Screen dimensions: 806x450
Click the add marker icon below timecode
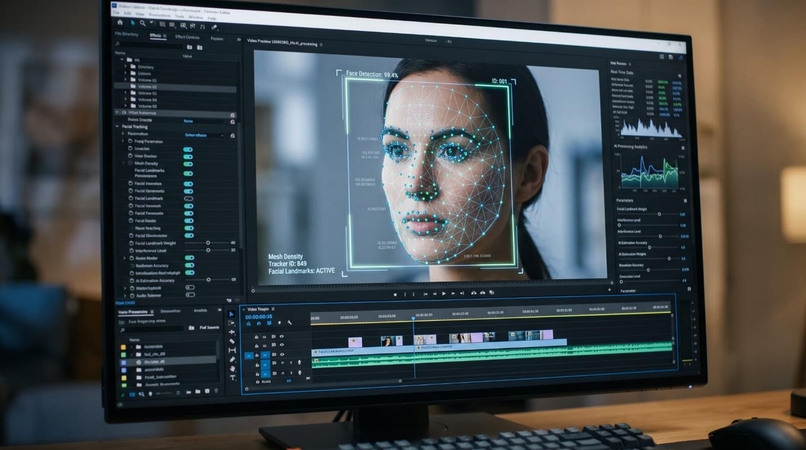(279, 323)
